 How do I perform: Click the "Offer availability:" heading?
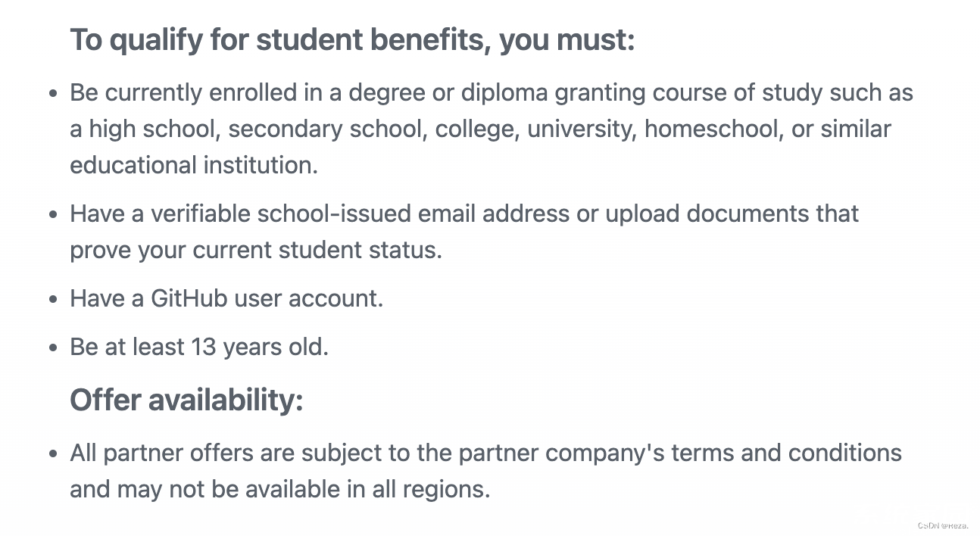pyautogui.click(x=186, y=400)
